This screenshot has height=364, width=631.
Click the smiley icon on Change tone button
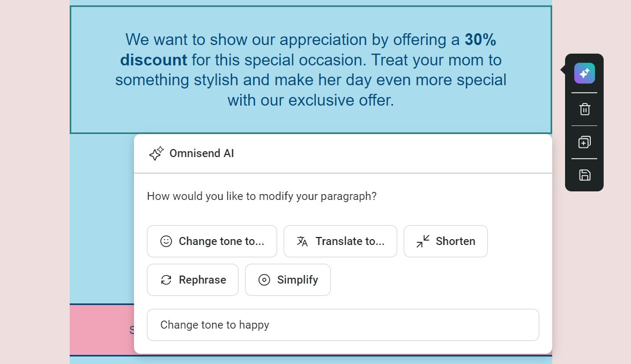[167, 241]
